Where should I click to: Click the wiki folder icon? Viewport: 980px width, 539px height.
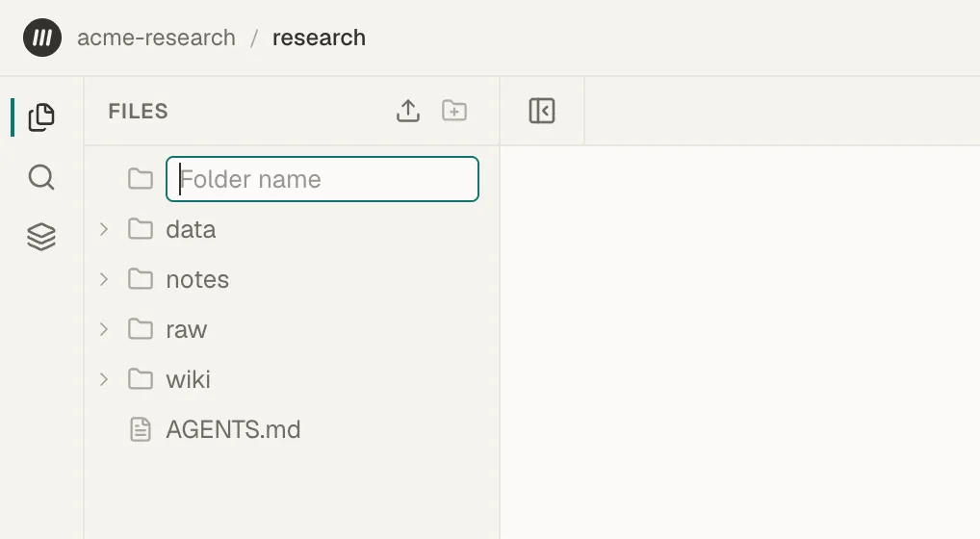point(141,379)
